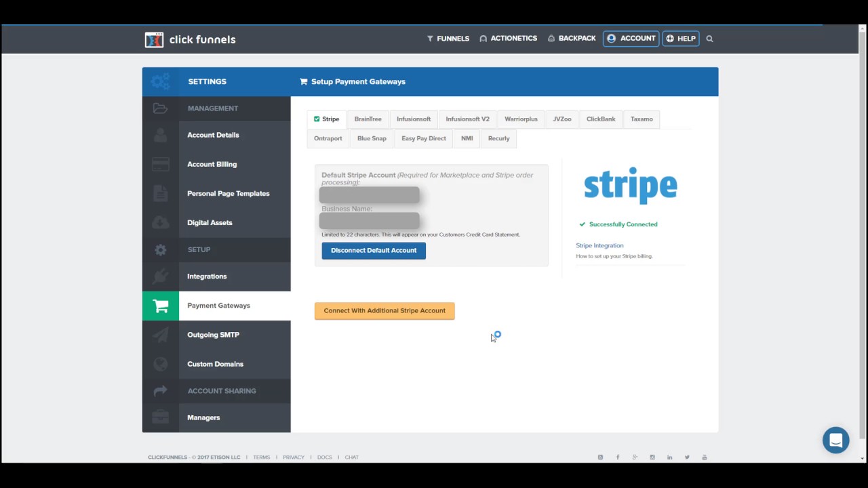Viewport: 868px width, 488px height.
Task: Open the Terms footer link
Action: (x=262, y=457)
